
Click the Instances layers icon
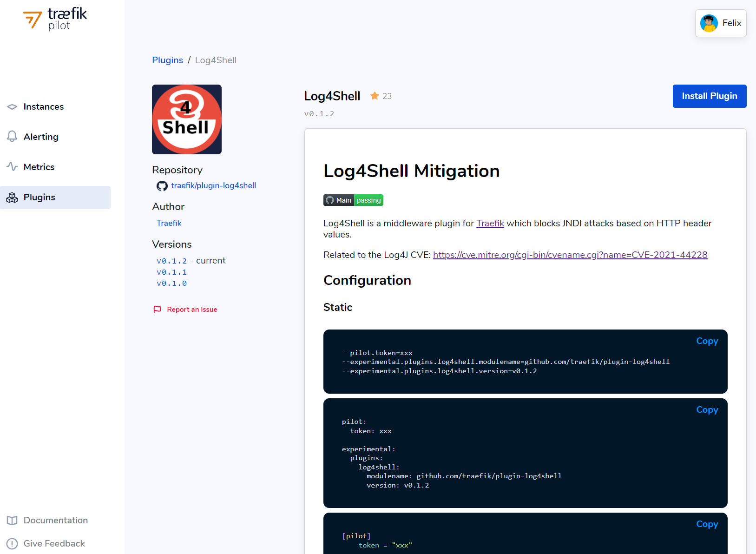[x=12, y=107]
